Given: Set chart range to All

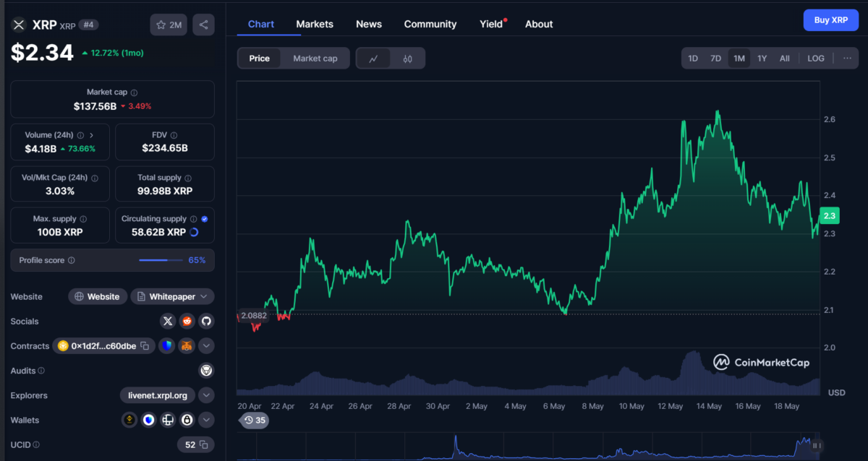Looking at the screenshot, I should coord(785,59).
